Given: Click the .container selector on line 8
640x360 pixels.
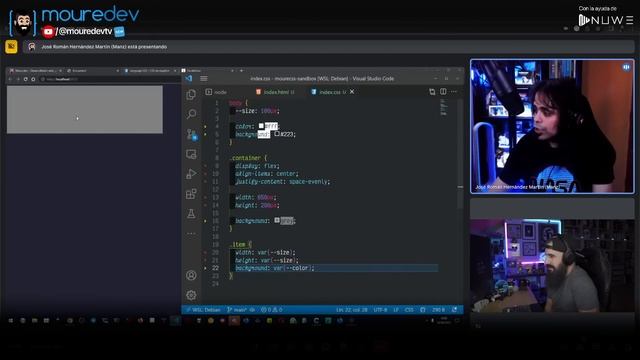Looking at the screenshot, I should (x=245, y=158).
